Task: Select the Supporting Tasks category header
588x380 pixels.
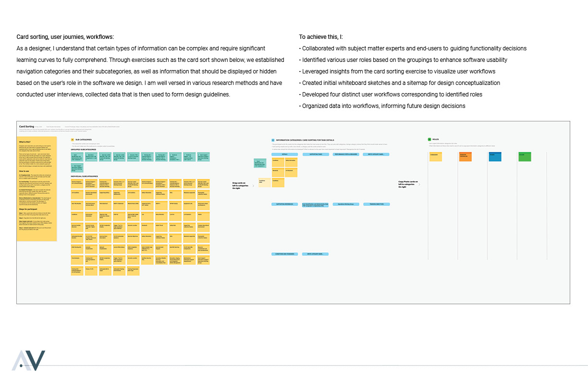Action: 315,154
